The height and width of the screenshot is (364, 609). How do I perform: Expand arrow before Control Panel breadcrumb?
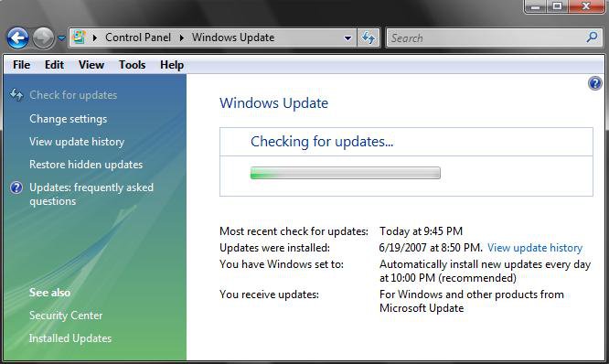click(95, 37)
